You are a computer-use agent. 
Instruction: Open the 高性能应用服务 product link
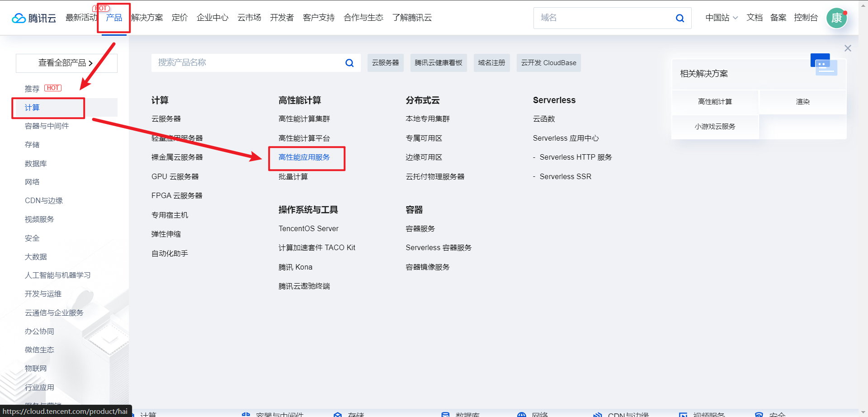[304, 157]
